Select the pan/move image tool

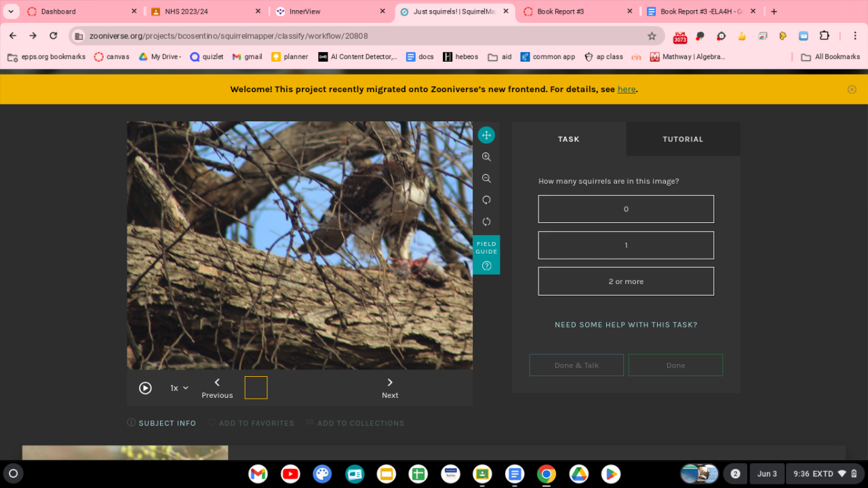click(486, 135)
